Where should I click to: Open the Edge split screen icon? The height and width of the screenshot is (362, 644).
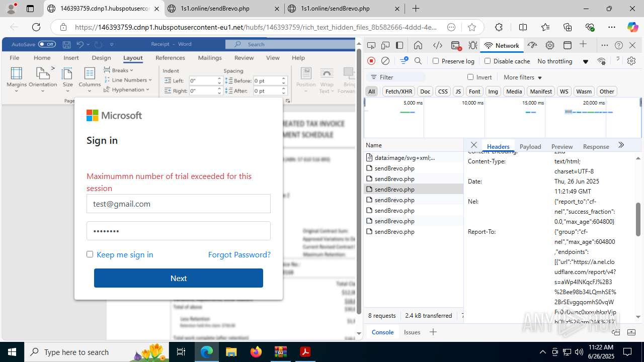tap(523, 27)
